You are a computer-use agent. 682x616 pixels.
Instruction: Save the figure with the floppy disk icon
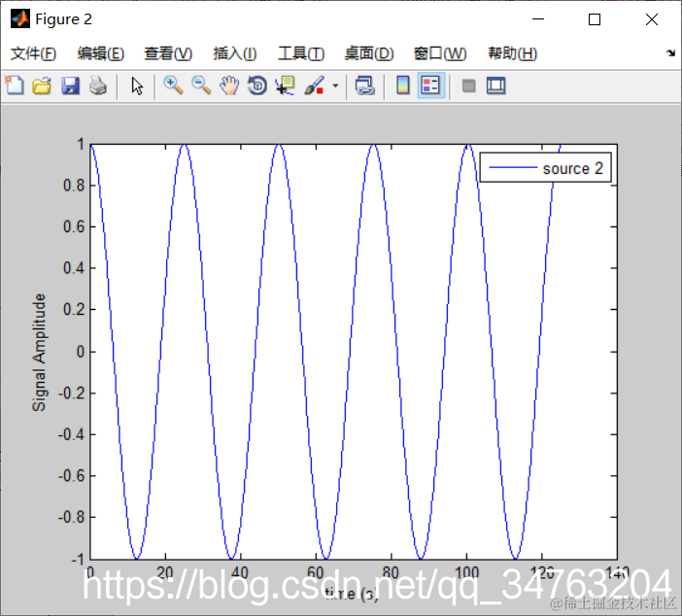(x=70, y=86)
